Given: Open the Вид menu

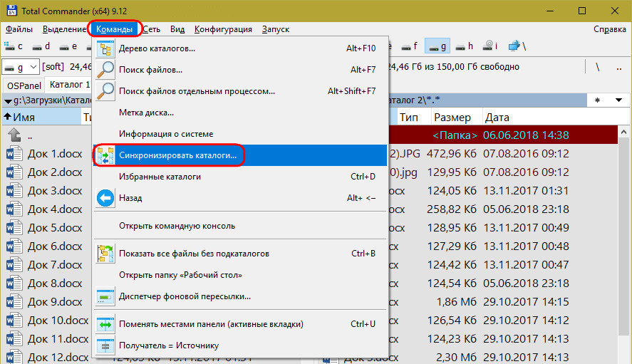Looking at the screenshot, I should (177, 29).
